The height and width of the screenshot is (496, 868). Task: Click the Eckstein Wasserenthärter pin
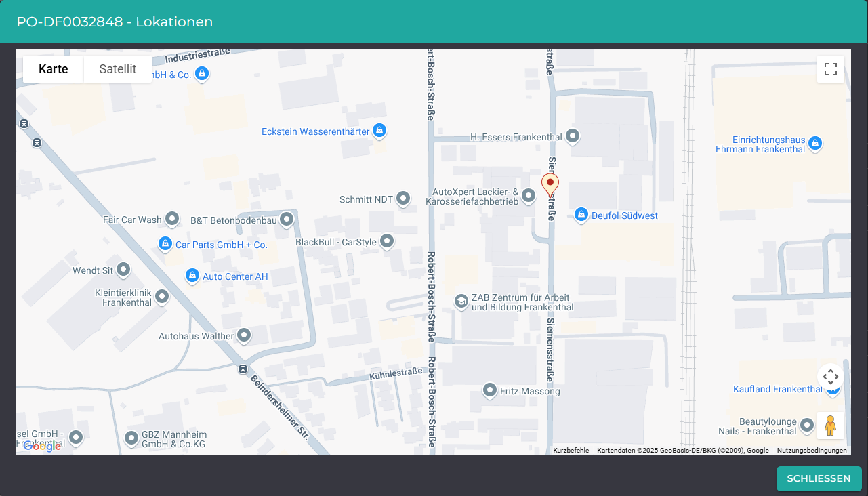click(x=379, y=131)
